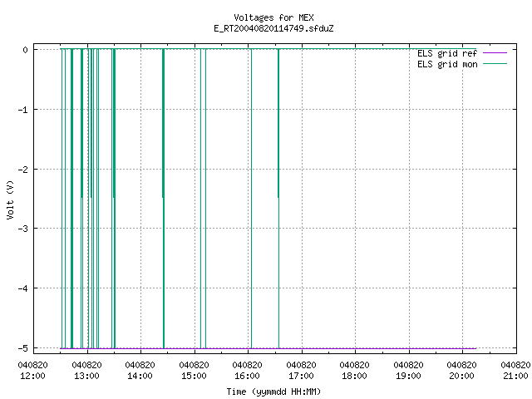Viewport: 532px width, 399px height.
Task: Click the 'Time (yymmdd HH:MM)' x-axis label
Action: pos(273,392)
